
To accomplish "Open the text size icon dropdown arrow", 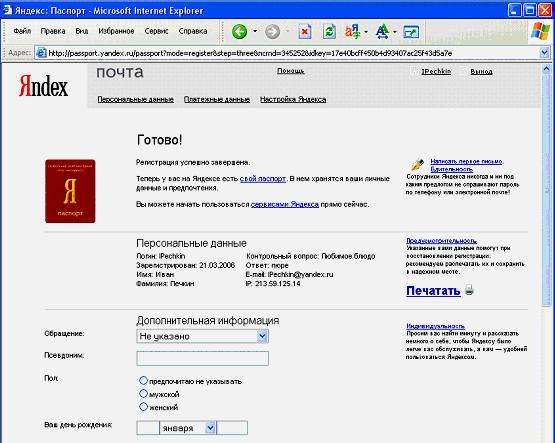I will point(395,32).
